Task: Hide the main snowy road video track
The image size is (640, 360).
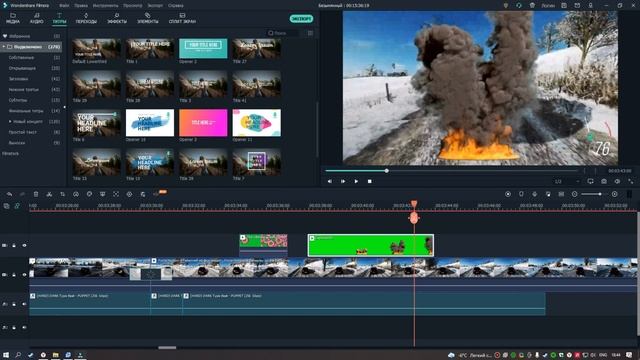Action: click(24, 275)
